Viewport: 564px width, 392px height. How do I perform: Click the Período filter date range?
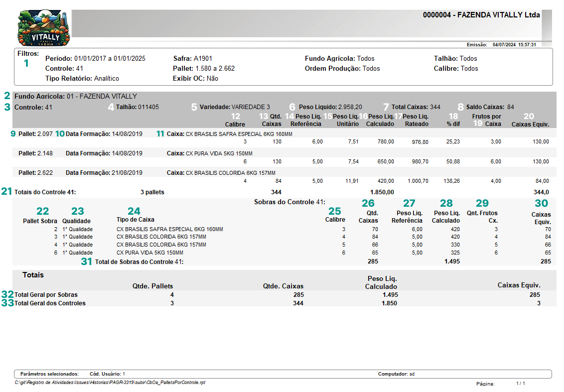pos(110,58)
